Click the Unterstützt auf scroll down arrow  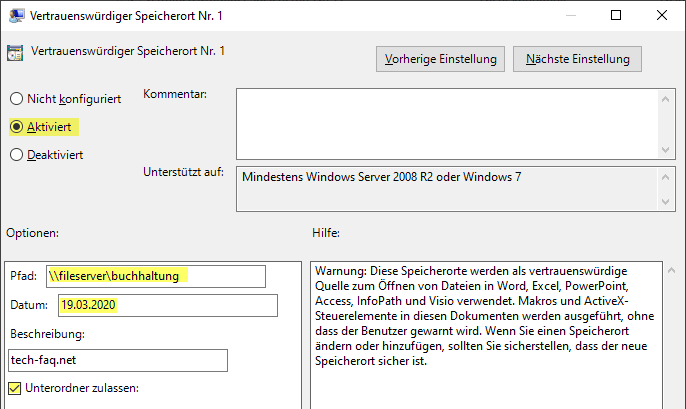665,202
